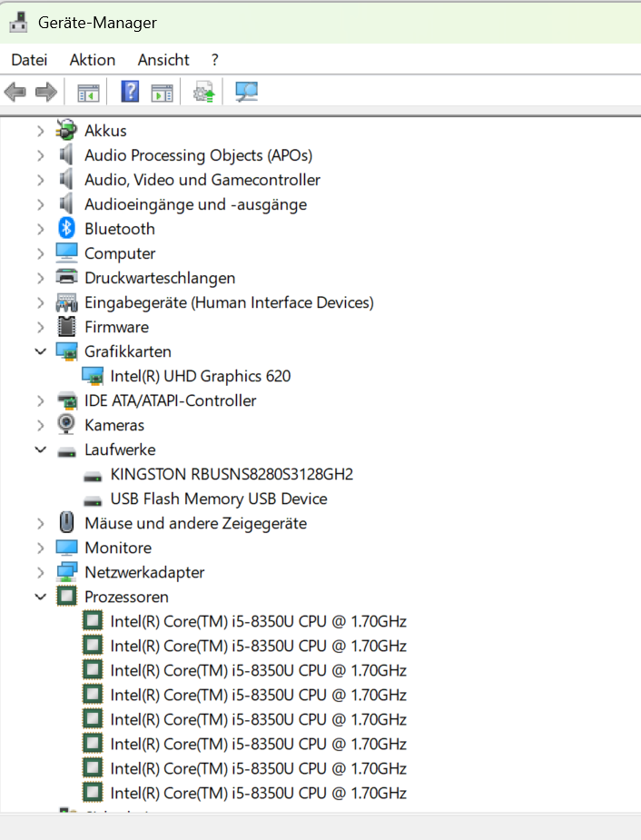Open the Ansicht menu
Screen dimensions: 641x840
click(x=163, y=59)
